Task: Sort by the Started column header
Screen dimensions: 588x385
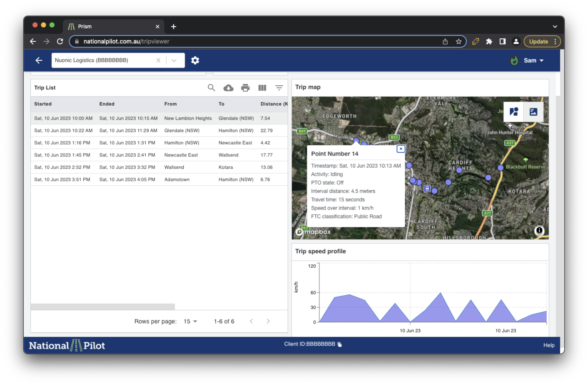Action: [x=43, y=104]
